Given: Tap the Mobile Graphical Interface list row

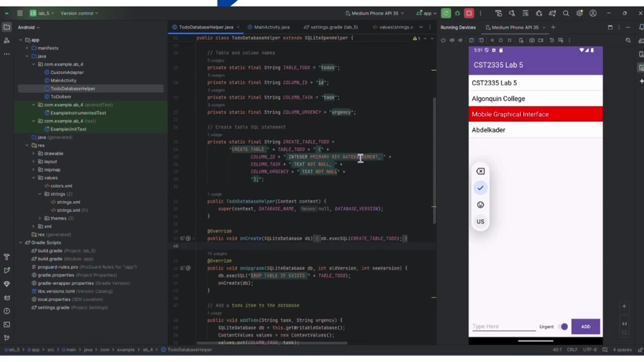Looking at the screenshot, I should tap(535, 114).
